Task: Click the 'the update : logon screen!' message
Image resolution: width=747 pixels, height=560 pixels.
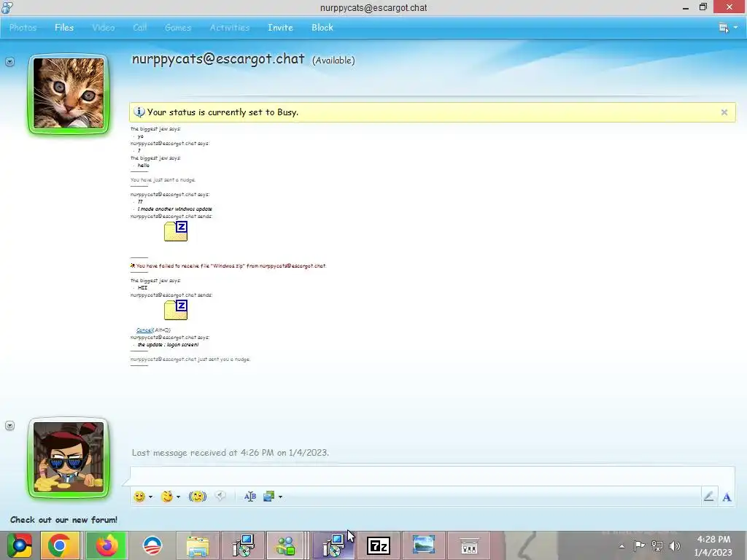Action: tap(169, 345)
